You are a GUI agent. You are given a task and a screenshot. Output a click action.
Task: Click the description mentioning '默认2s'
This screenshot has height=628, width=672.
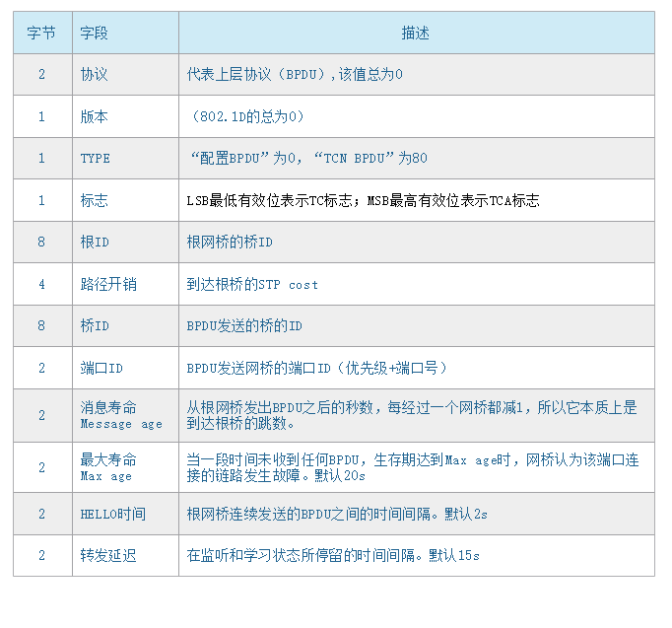coord(337,514)
